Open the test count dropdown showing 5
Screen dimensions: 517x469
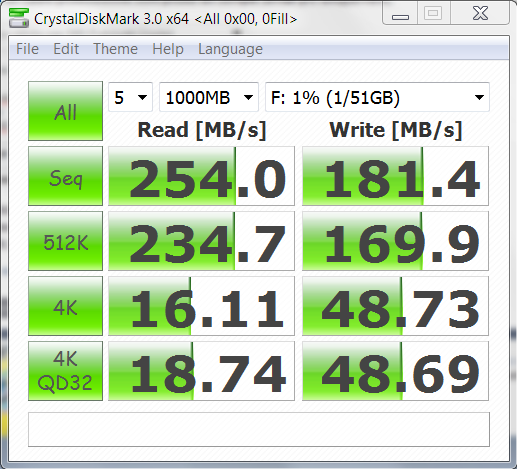[x=130, y=97]
